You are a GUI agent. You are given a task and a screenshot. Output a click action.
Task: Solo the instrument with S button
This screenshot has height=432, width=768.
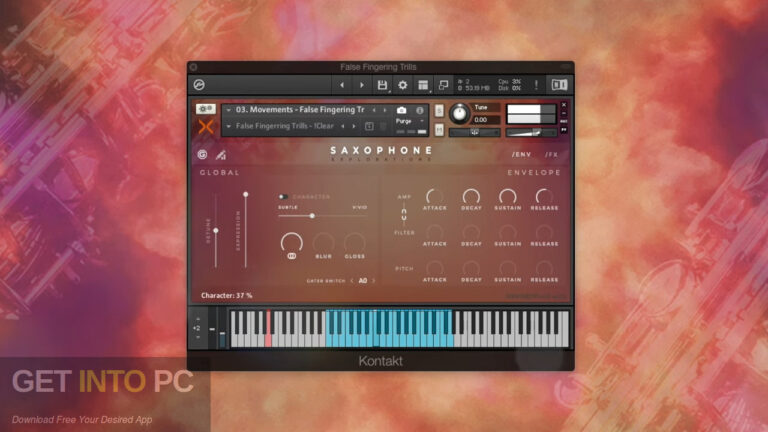click(439, 111)
